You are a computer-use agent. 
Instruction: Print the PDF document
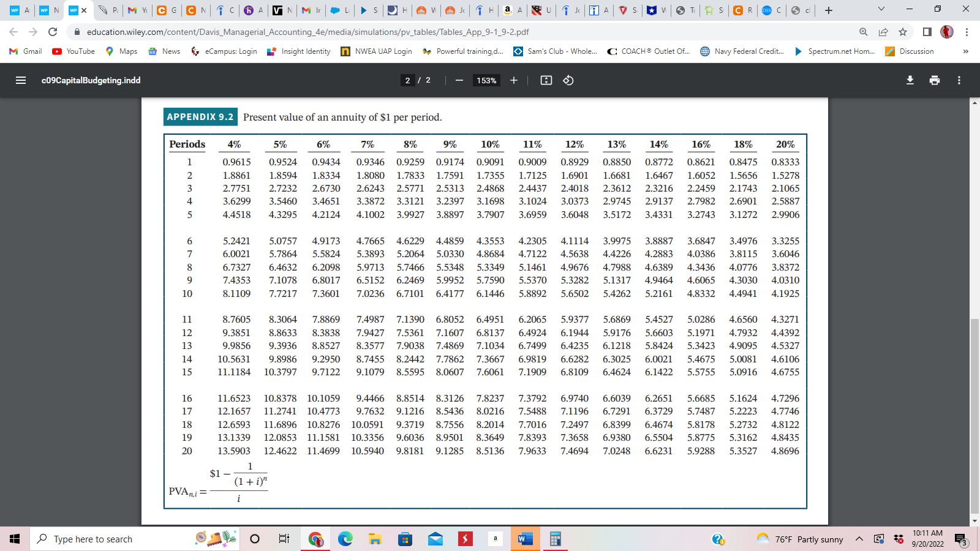935,80
